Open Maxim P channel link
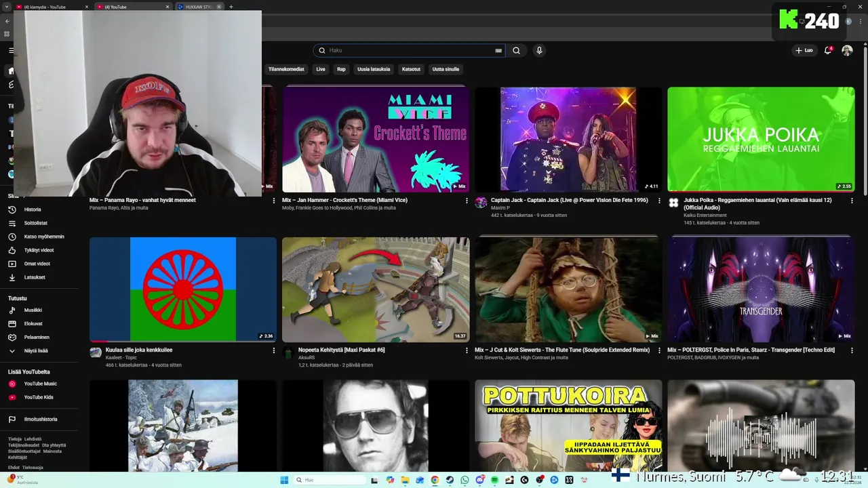 500,207
